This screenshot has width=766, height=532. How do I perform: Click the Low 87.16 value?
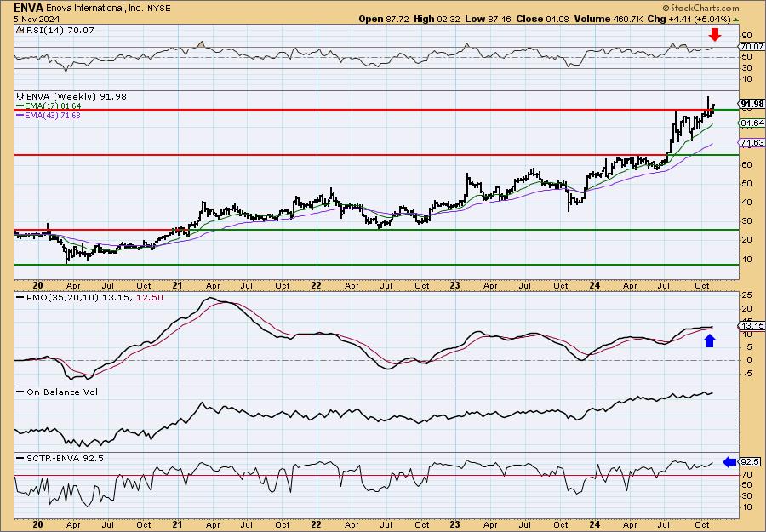tap(488, 19)
